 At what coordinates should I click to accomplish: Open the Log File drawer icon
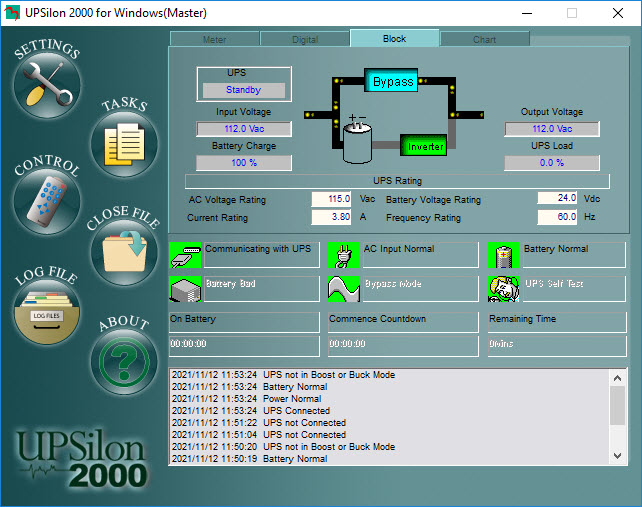point(47,312)
